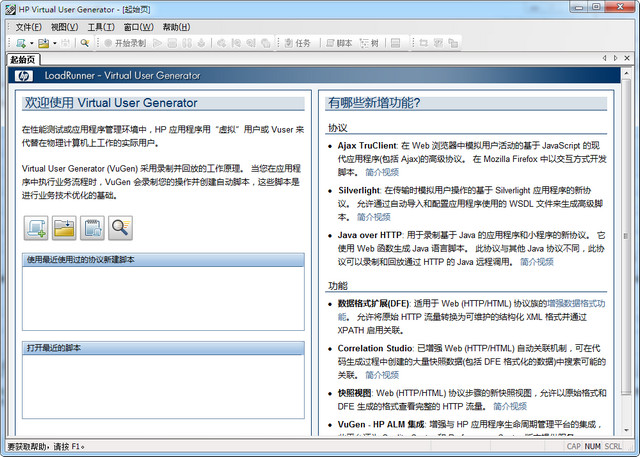Click the NUM status bar indicator
640x457 pixels.
point(592,446)
